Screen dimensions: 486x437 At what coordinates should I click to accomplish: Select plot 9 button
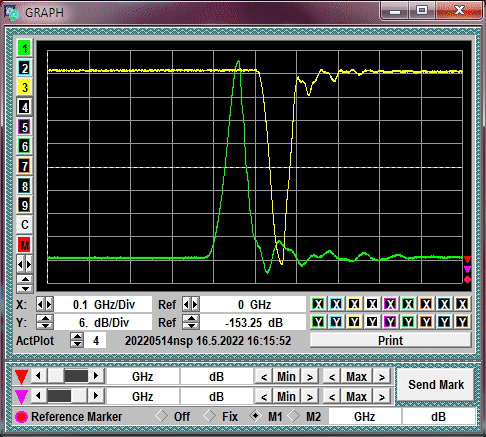point(24,205)
